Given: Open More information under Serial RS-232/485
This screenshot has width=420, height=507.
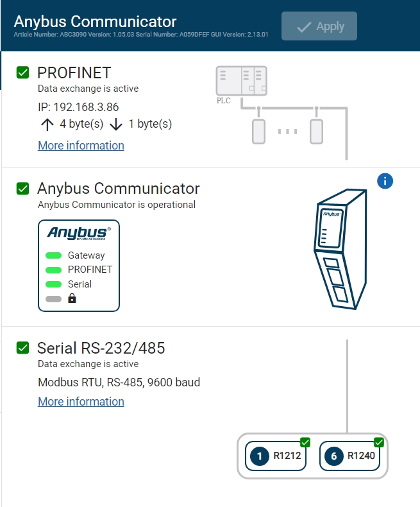Looking at the screenshot, I should 81,402.
